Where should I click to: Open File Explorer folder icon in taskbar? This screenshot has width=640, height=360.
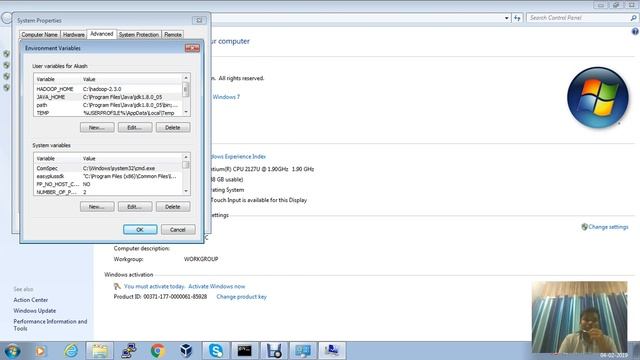click(100, 351)
